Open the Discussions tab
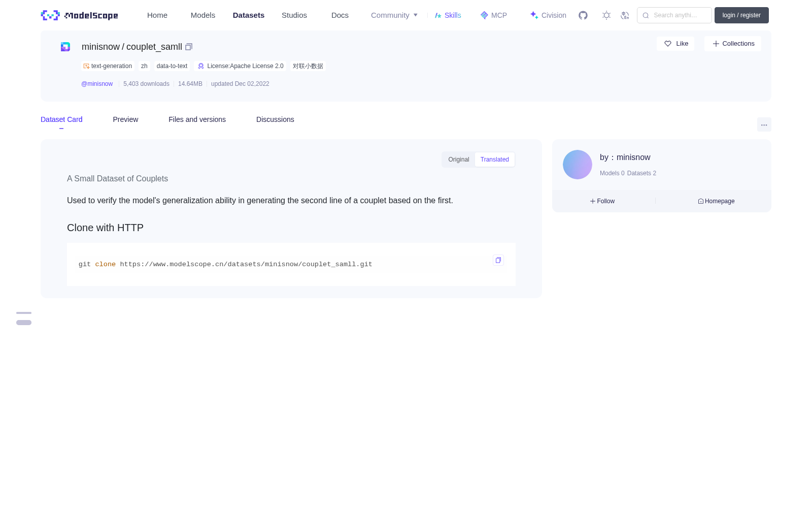812x508 pixels. (275, 119)
